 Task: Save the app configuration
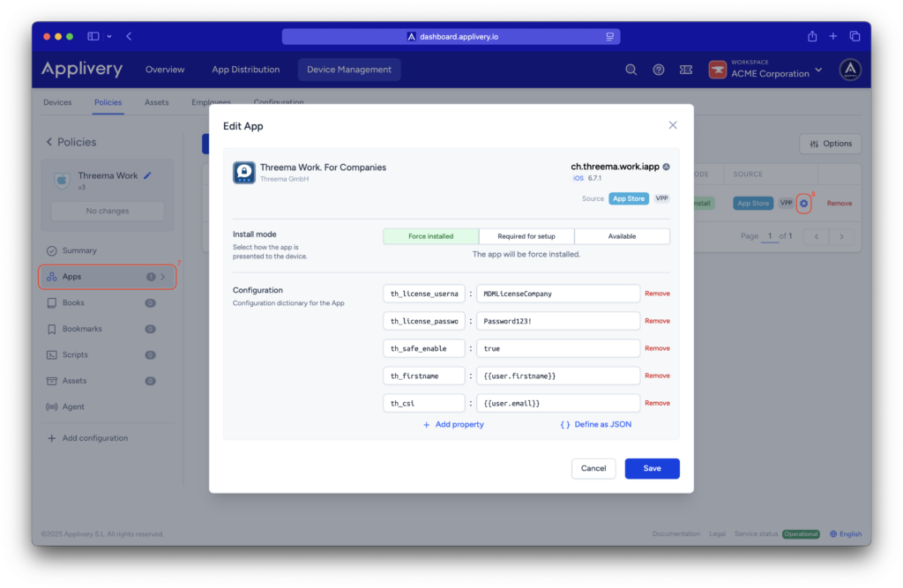[x=652, y=468]
